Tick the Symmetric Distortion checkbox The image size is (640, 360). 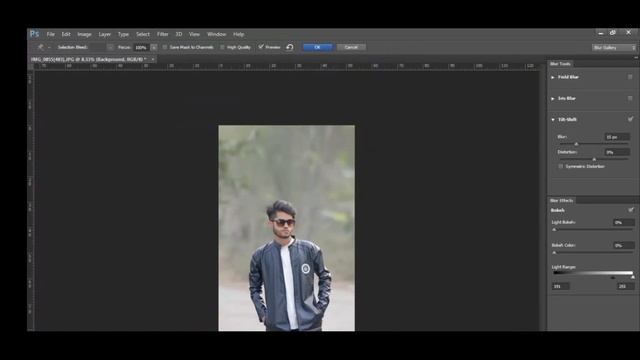[x=561, y=167]
